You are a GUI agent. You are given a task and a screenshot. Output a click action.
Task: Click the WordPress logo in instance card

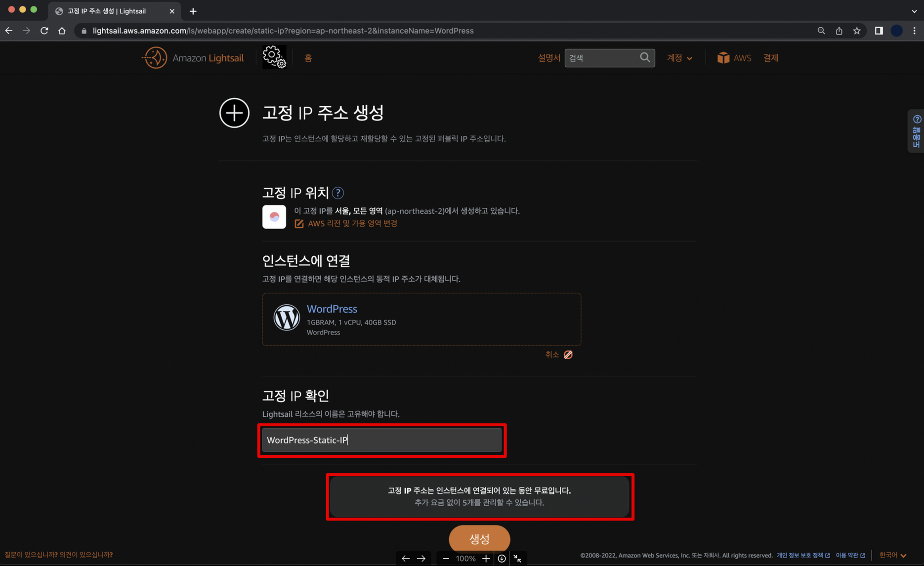click(287, 317)
